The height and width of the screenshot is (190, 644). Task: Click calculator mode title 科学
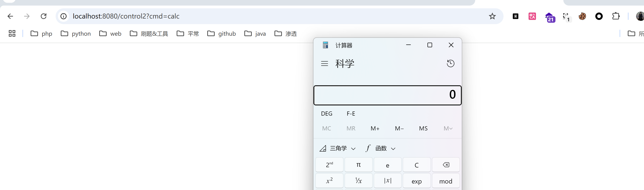[345, 63]
